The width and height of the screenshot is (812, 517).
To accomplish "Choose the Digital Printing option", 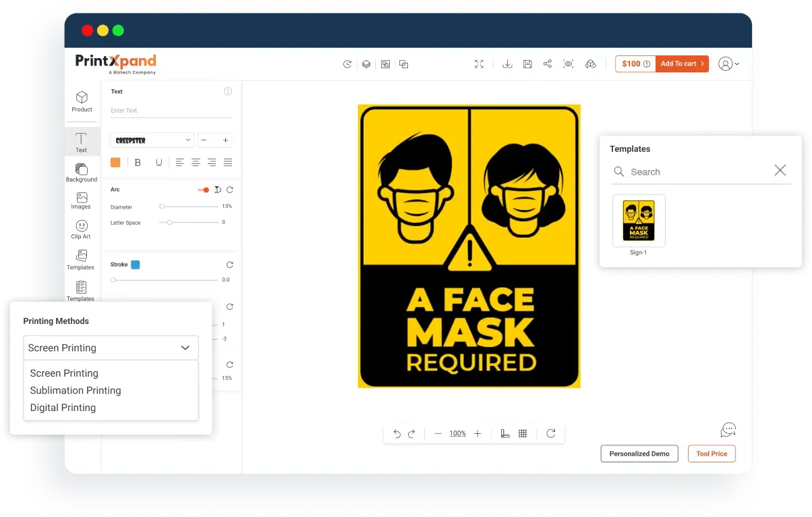I will (63, 408).
